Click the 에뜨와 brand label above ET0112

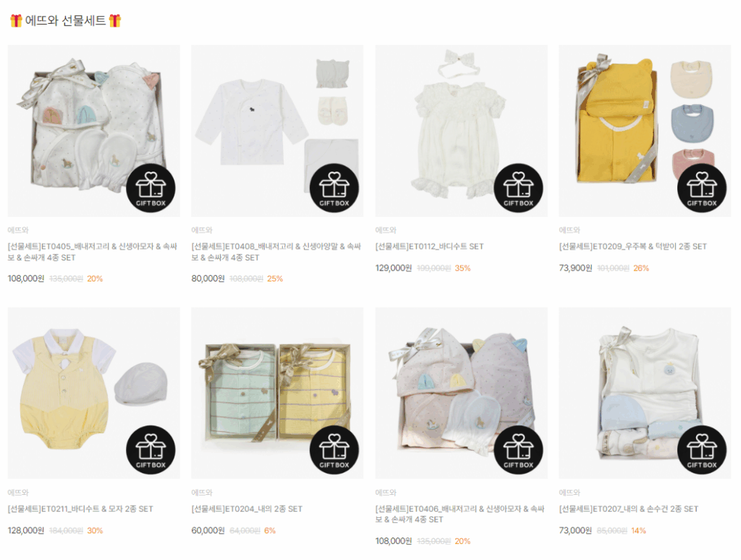(x=386, y=230)
